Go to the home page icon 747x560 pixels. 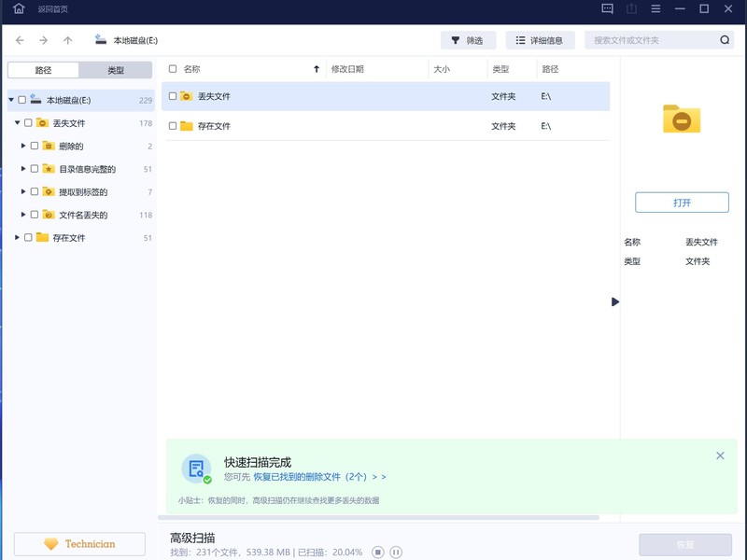coord(19,8)
